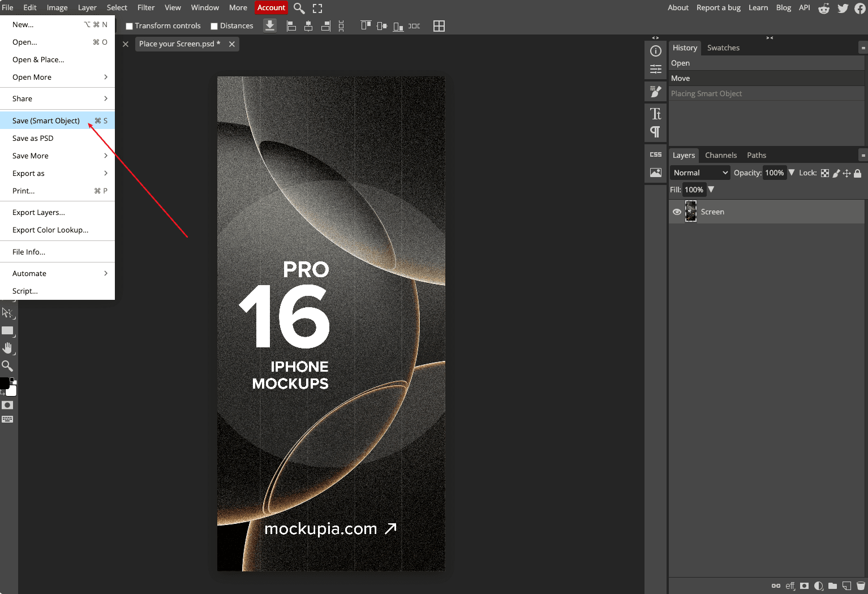
Task: Open the Report a bug link
Action: coord(718,7)
